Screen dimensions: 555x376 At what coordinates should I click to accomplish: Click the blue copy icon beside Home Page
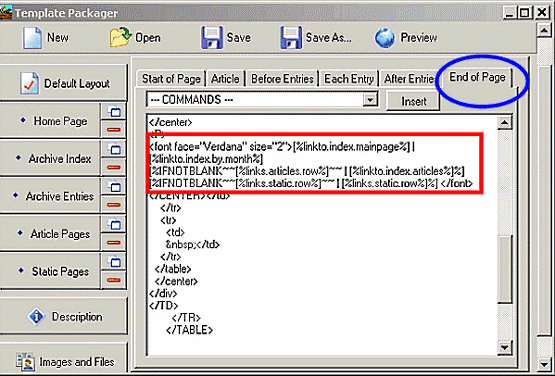[114, 112]
